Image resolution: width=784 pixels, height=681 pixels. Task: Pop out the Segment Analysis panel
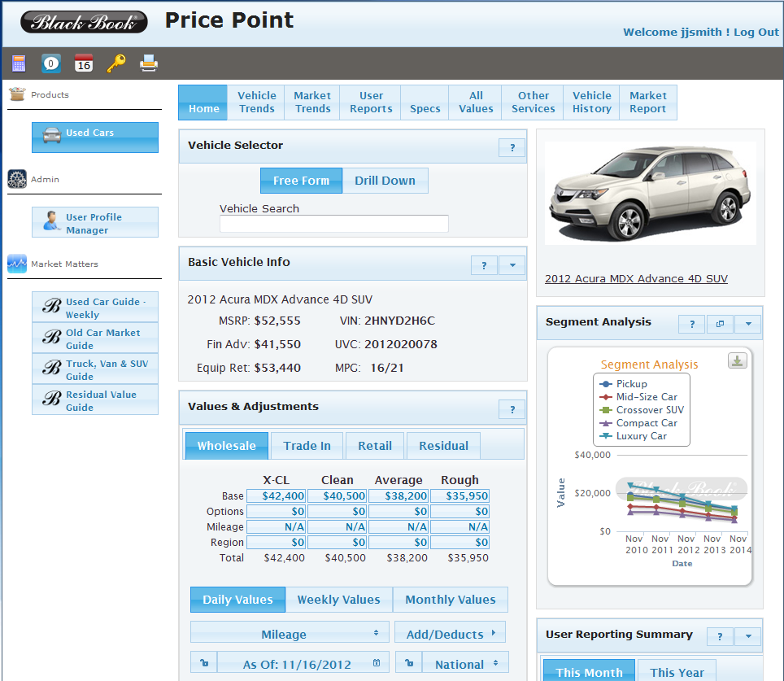coord(719,325)
